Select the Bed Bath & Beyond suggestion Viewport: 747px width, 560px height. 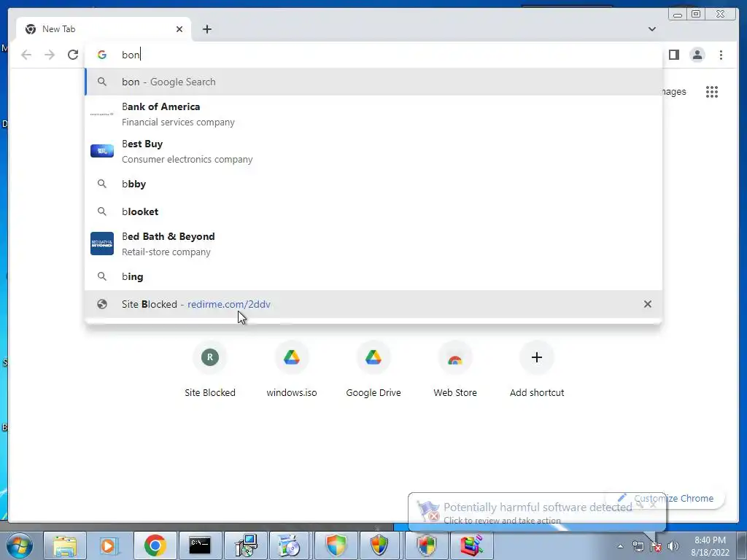point(374,244)
